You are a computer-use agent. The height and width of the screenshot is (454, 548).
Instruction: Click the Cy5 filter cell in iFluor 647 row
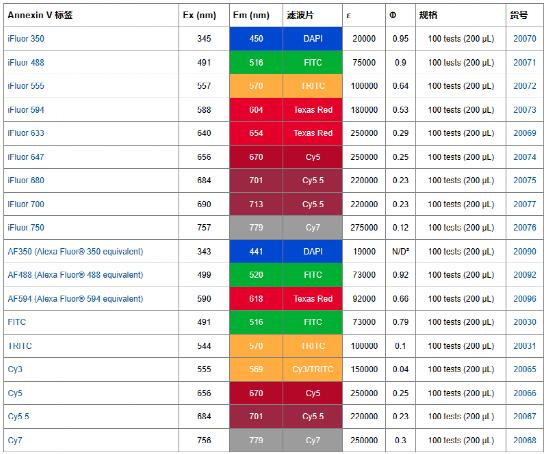(x=312, y=157)
